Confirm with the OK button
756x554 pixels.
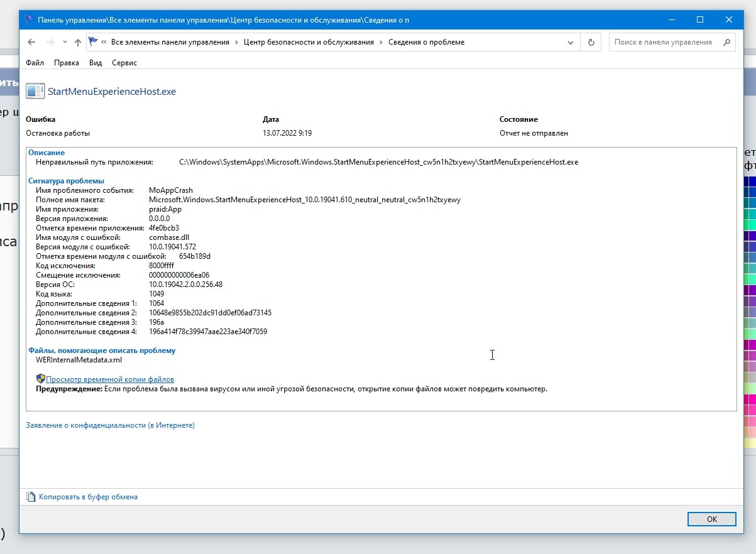(711, 519)
